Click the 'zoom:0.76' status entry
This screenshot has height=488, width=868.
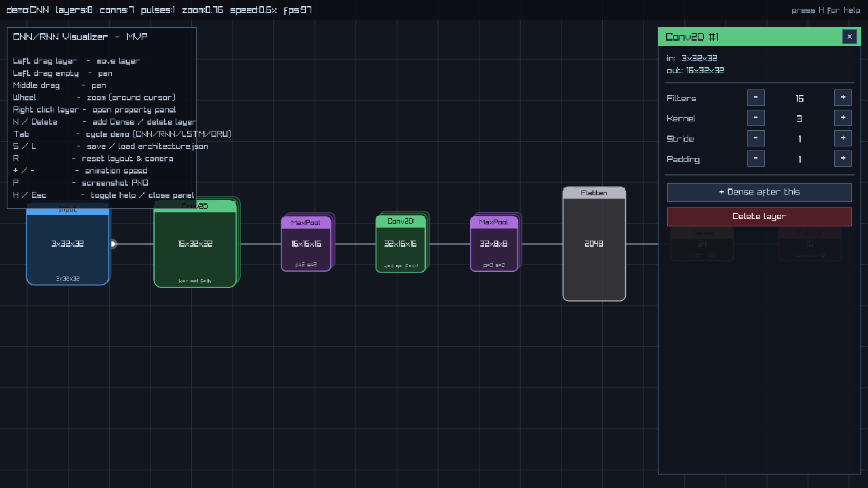point(203,10)
